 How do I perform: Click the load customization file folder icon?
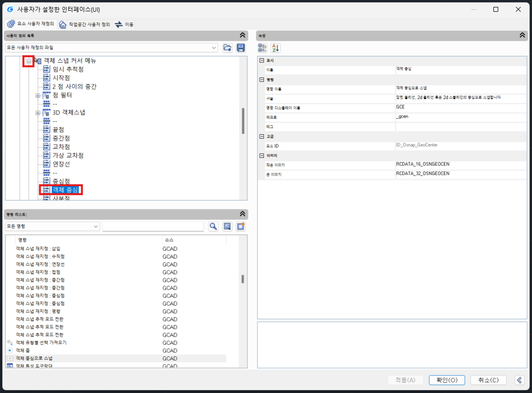[227, 48]
